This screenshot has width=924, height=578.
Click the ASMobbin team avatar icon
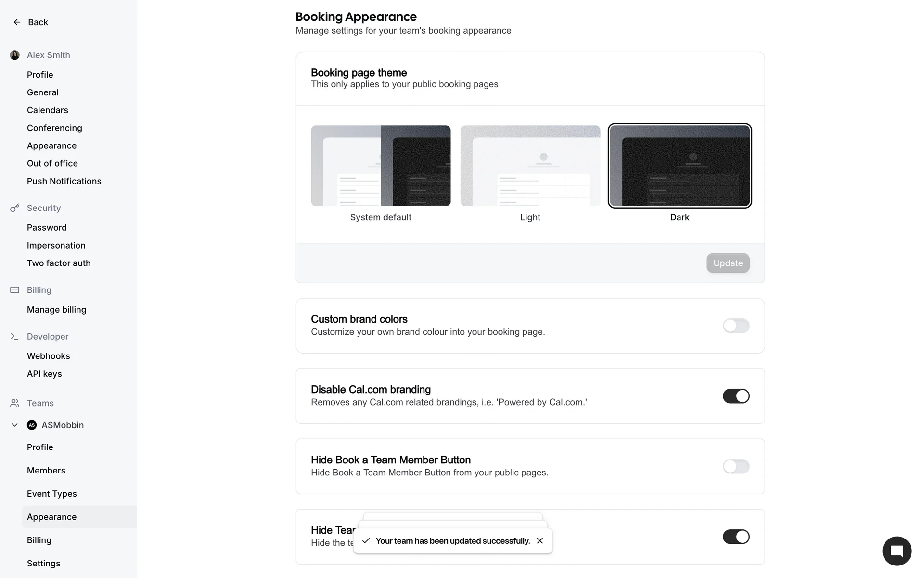coord(32,425)
